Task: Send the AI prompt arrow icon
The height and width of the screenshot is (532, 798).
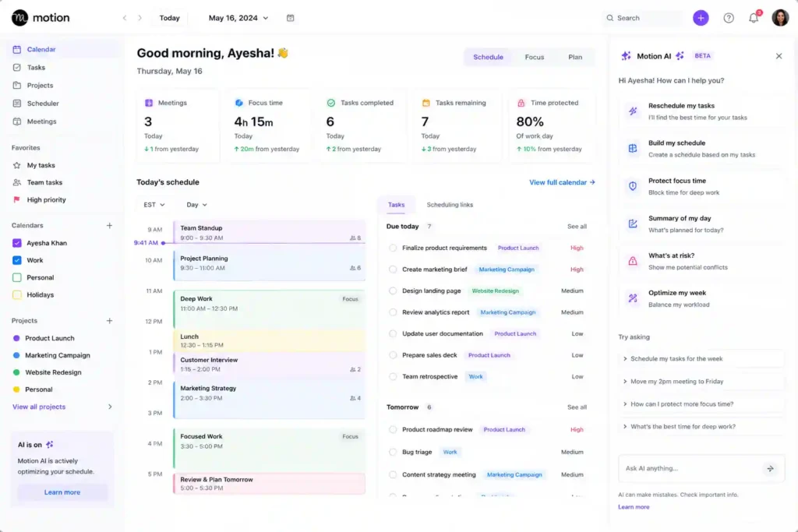Action: [x=770, y=468]
